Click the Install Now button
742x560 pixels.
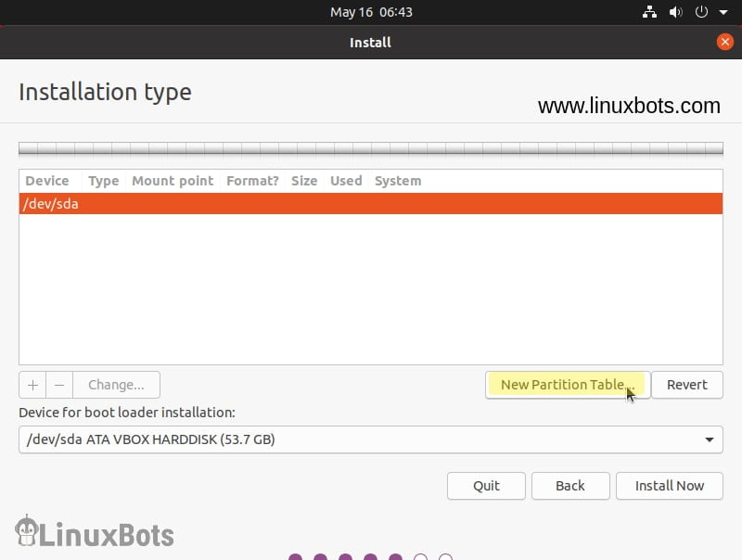[669, 485]
